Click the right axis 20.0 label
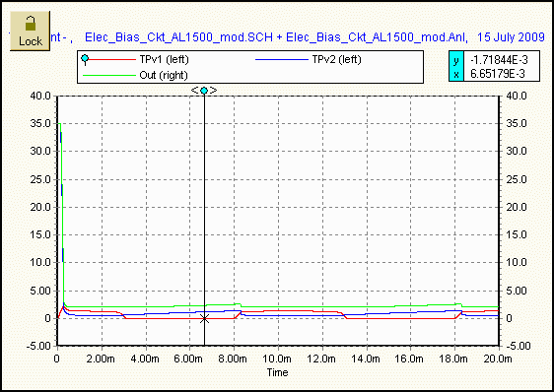The width and height of the screenshot is (554, 392). [x=517, y=207]
